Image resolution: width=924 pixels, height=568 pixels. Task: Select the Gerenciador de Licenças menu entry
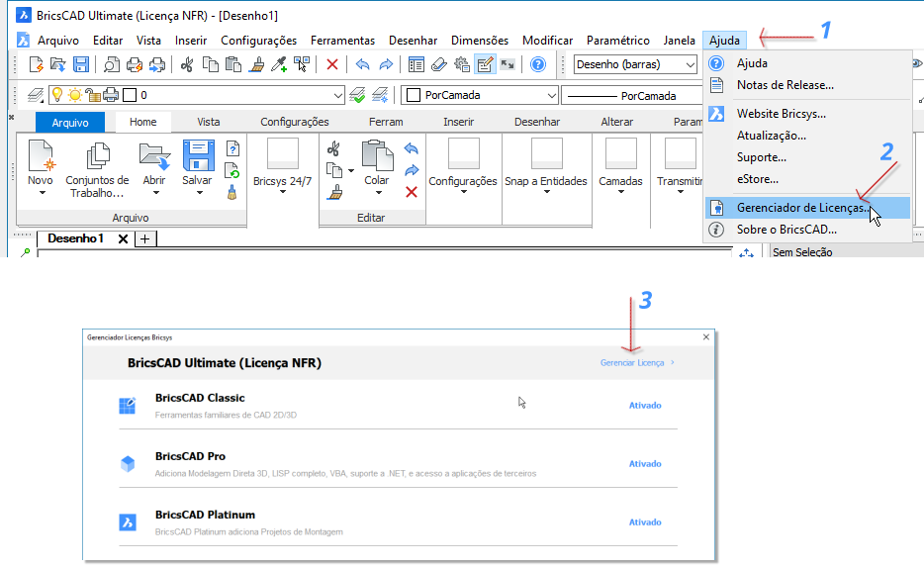(x=808, y=208)
